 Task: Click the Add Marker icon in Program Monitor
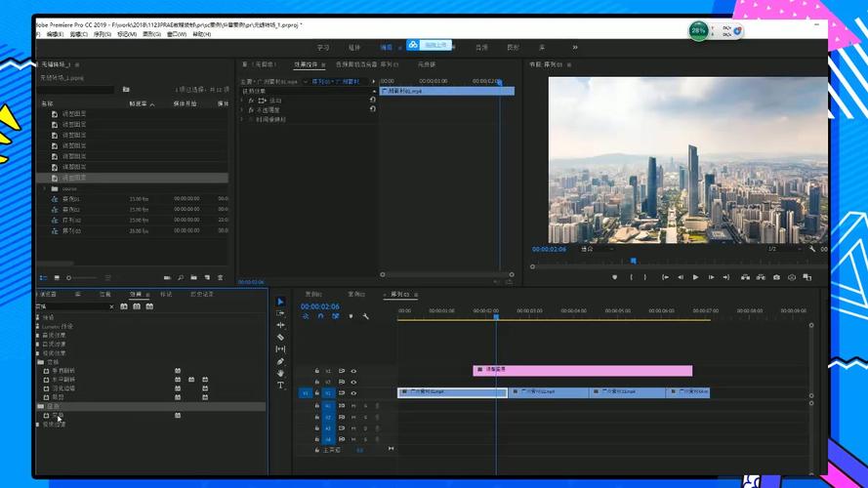[614, 277]
